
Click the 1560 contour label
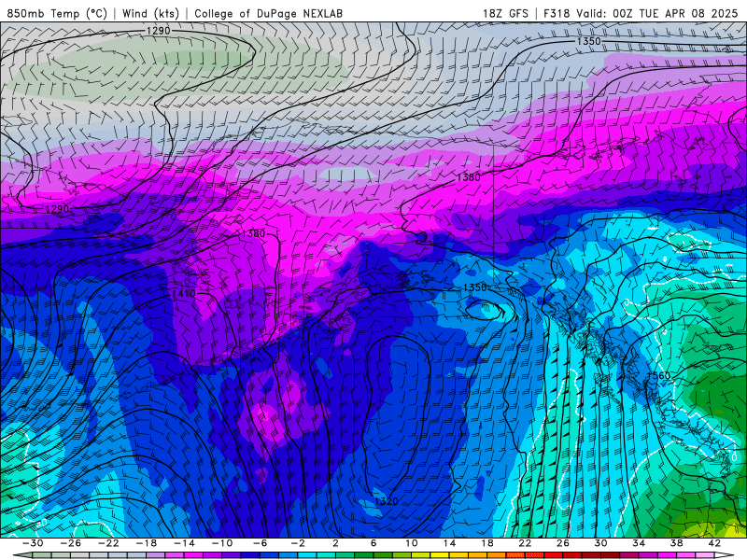pyautogui.click(x=658, y=376)
